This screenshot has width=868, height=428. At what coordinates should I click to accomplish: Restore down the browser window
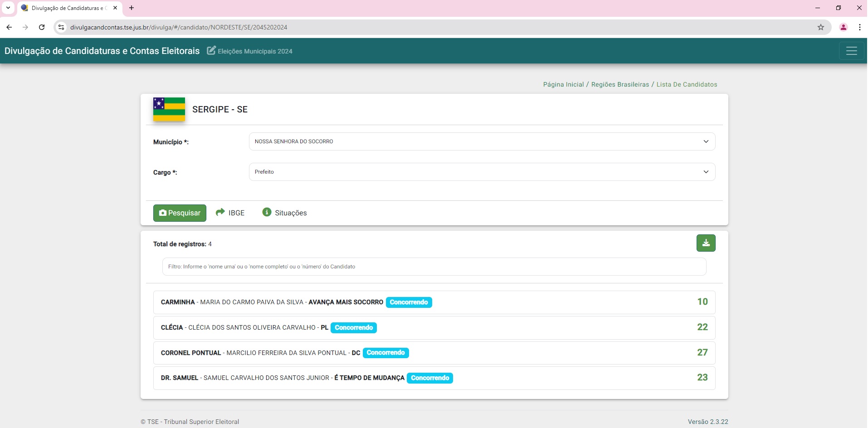(x=839, y=8)
